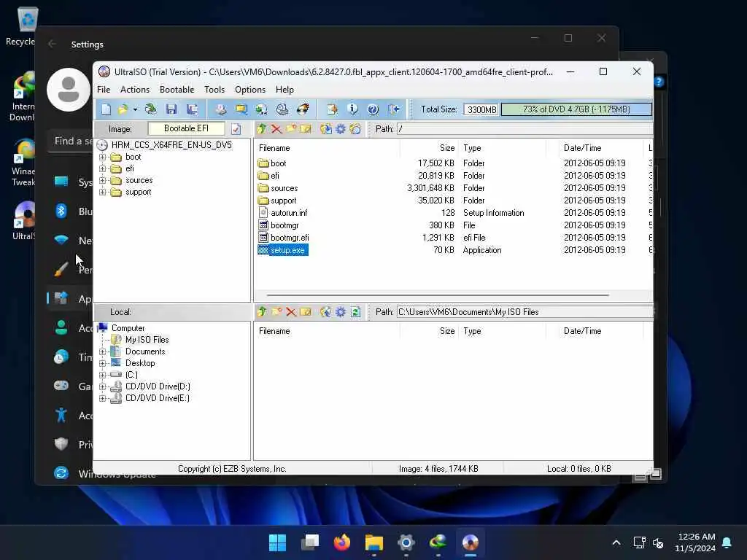
Task: Expand the support folder in image tree
Action: (x=102, y=192)
